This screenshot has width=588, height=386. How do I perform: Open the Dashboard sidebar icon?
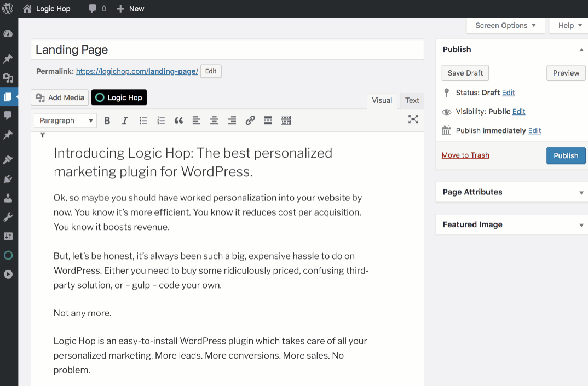(x=8, y=34)
